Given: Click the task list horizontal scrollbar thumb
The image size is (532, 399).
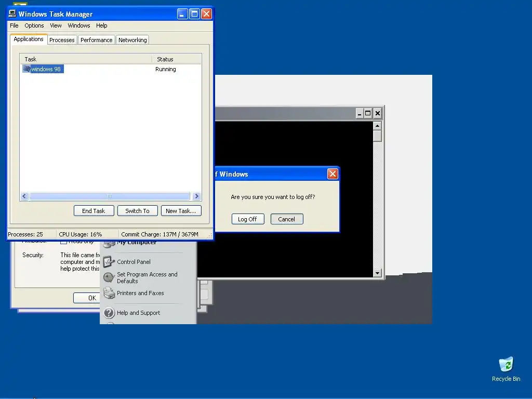Looking at the screenshot, I should (x=110, y=196).
